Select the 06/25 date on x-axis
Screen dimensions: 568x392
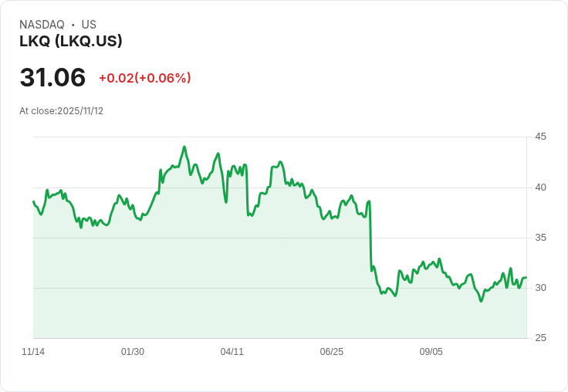pos(331,352)
